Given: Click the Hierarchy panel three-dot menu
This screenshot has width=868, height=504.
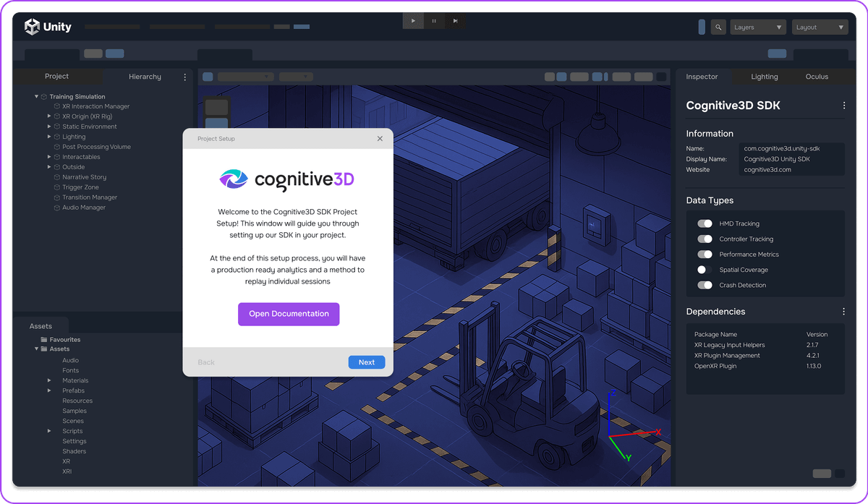Looking at the screenshot, I should click(x=184, y=77).
